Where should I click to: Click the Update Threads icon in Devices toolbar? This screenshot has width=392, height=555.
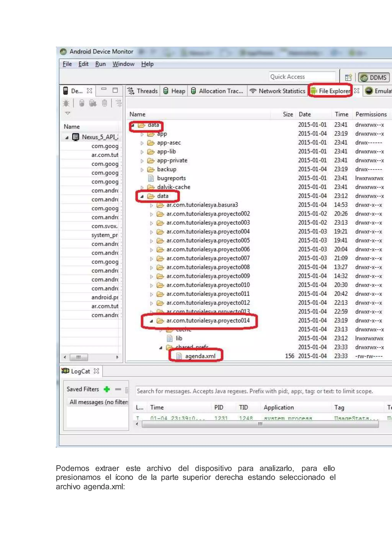click(119, 103)
